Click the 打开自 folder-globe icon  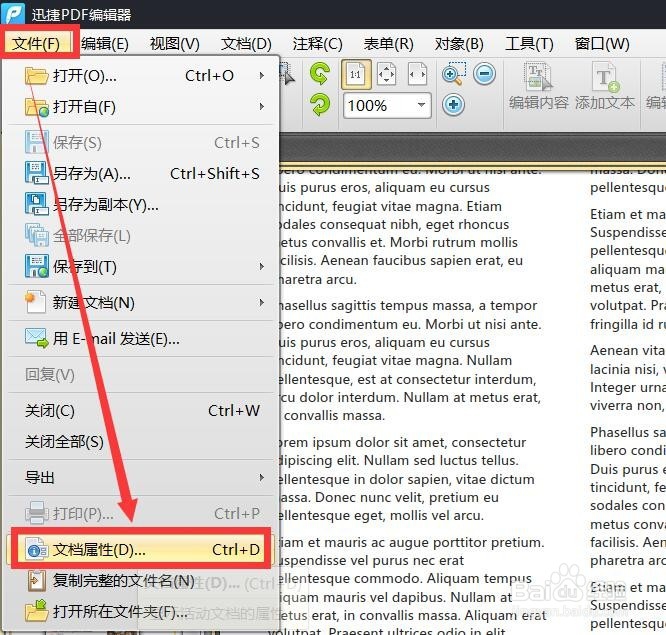point(37,107)
